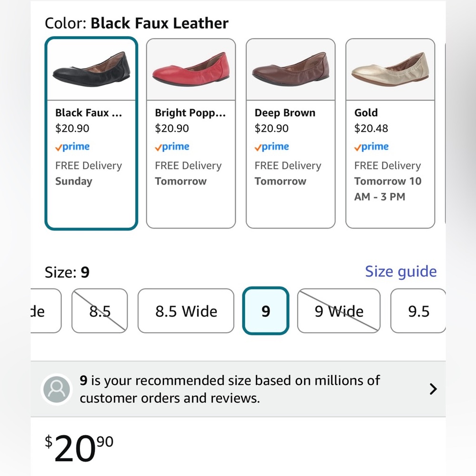
Task: Pick the Gold shoe image
Action: pos(390,70)
